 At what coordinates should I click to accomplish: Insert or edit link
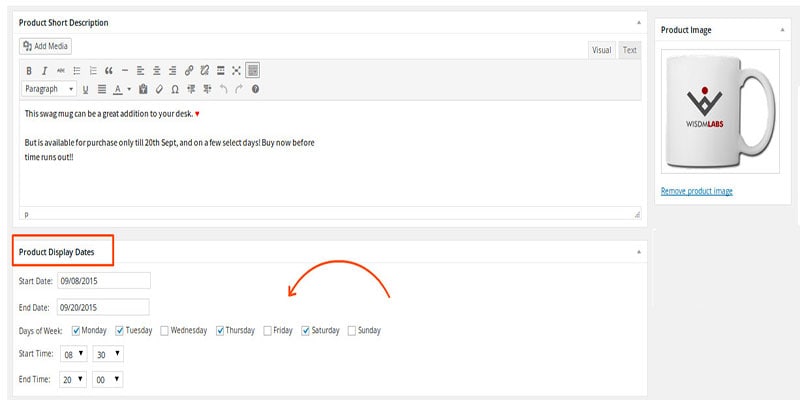(189, 71)
